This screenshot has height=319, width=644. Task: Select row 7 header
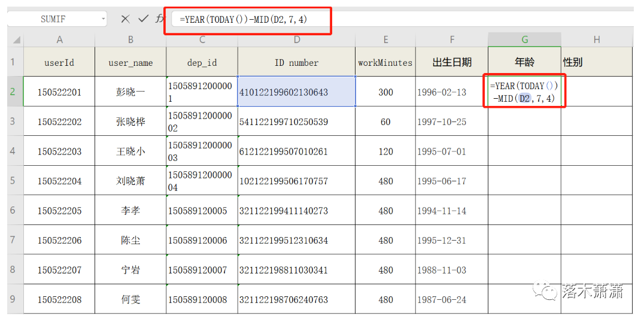pyautogui.click(x=16, y=239)
